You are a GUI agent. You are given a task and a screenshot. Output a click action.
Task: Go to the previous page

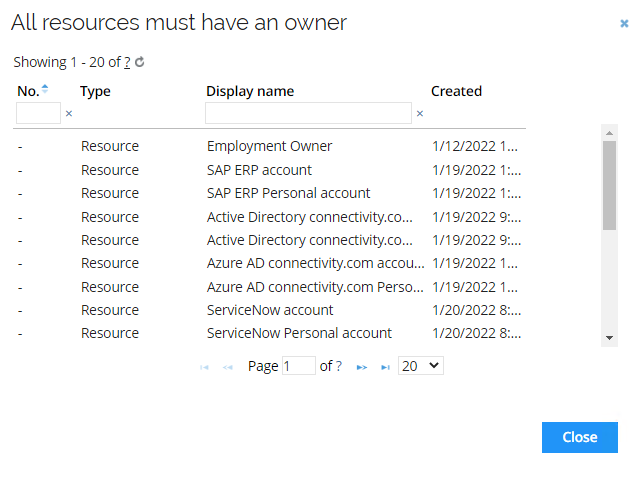tap(228, 367)
